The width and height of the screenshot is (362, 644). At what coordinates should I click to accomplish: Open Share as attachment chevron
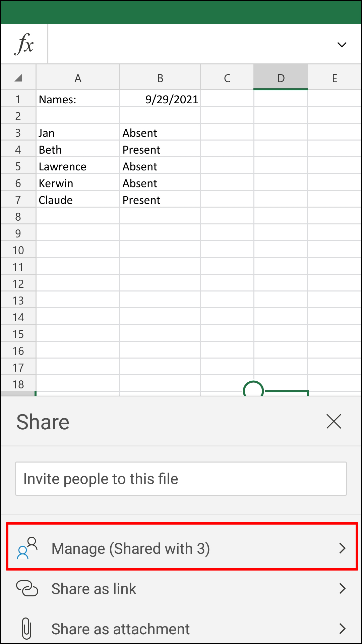pyautogui.click(x=342, y=629)
